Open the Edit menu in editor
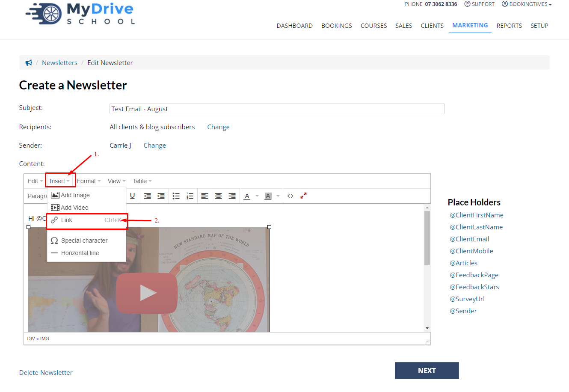 point(35,181)
